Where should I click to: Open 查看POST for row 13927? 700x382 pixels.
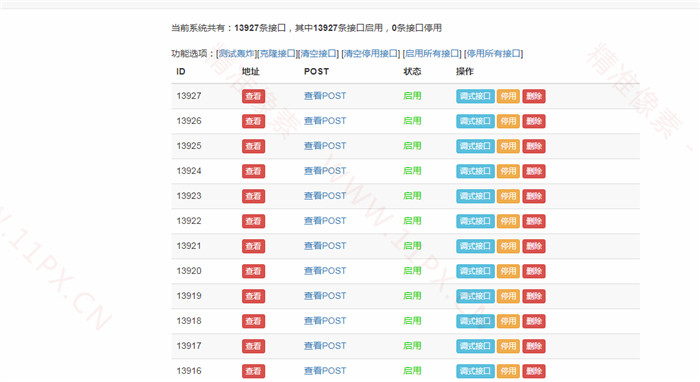(325, 96)
